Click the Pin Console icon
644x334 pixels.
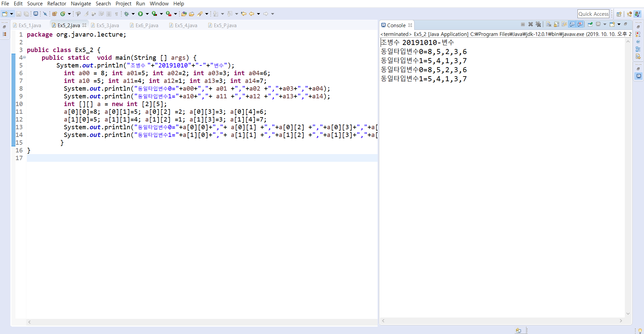pos(590,24)
